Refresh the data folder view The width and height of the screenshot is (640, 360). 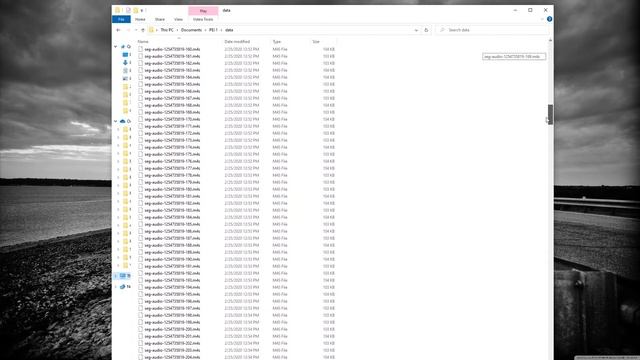(x=426, y=30)
